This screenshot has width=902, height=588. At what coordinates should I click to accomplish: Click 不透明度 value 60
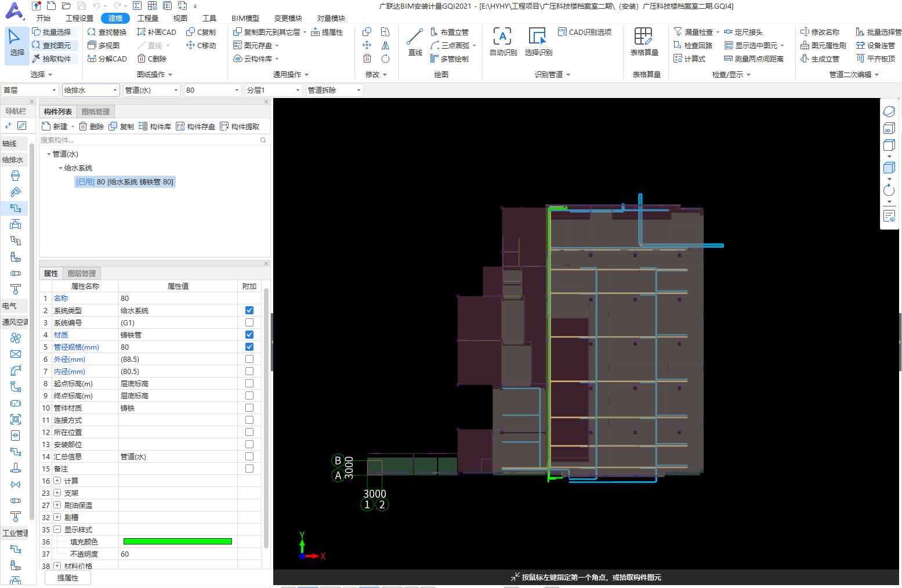tap(178, 554)
